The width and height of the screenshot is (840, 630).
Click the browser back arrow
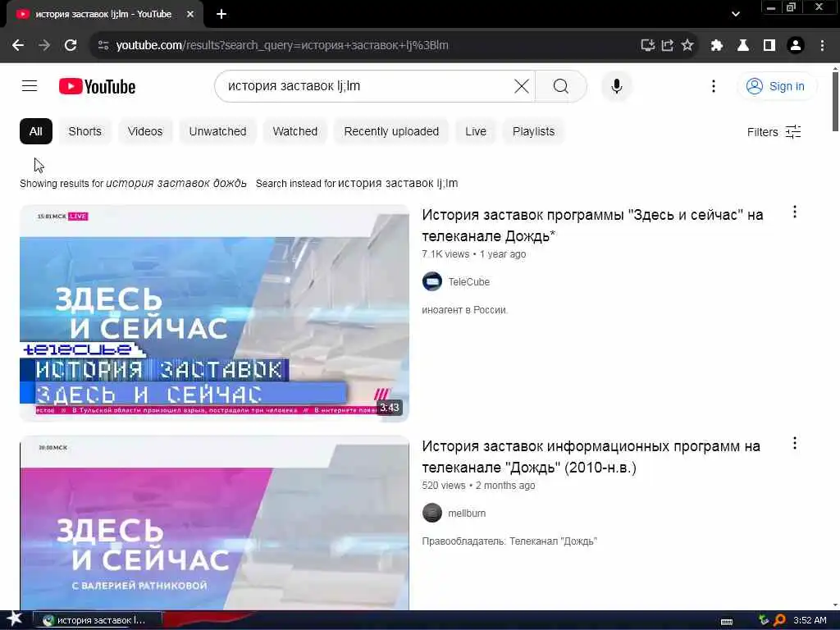point(18,45)
